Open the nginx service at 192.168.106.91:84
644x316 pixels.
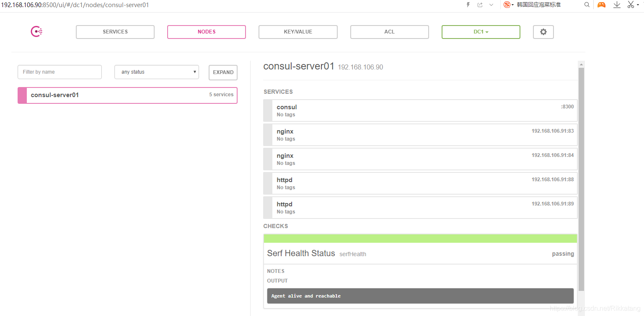[420, 159]
